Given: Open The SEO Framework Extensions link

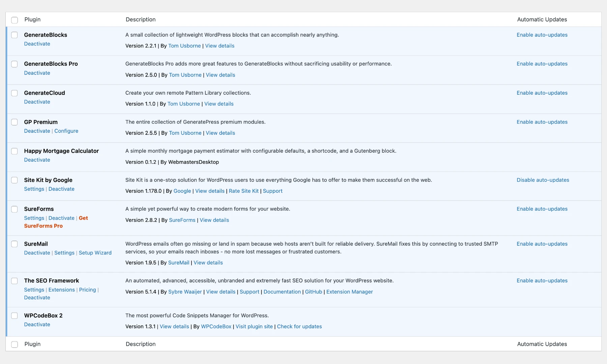Looking at the screenshot, I should coord(62,290).
